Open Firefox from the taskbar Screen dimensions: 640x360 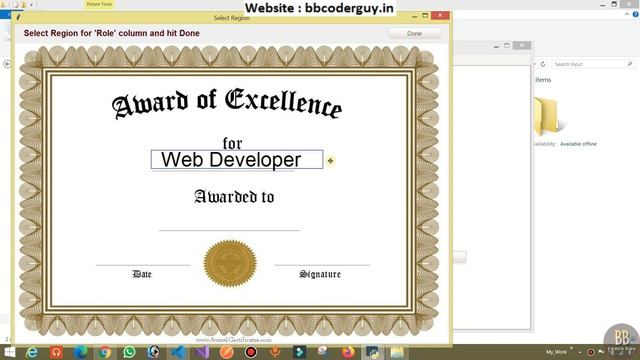coord(348,352)
